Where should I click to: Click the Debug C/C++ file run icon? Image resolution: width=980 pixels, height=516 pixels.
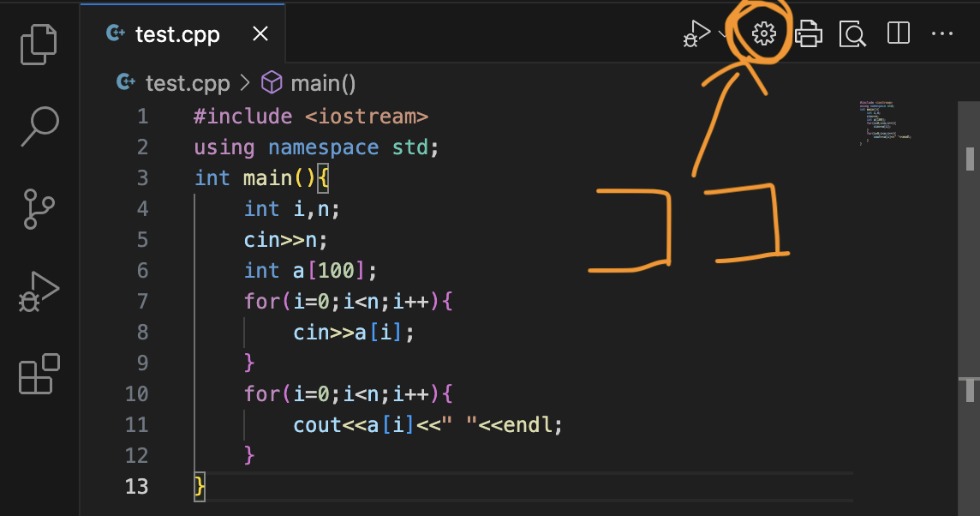tap(696, 34)
